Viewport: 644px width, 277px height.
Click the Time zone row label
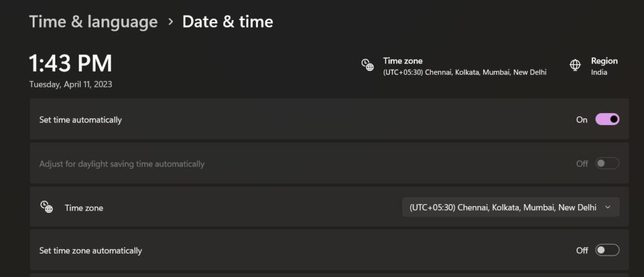(x=84, y=208)
